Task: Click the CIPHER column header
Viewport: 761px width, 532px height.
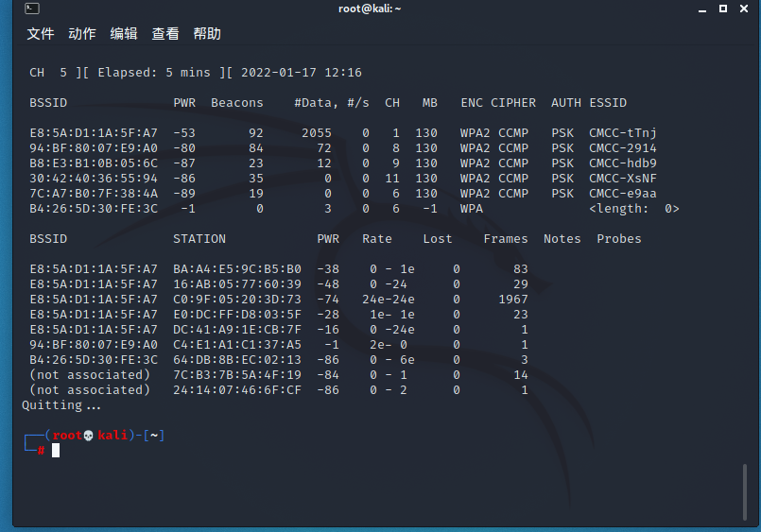Action: tap(513, 103)
